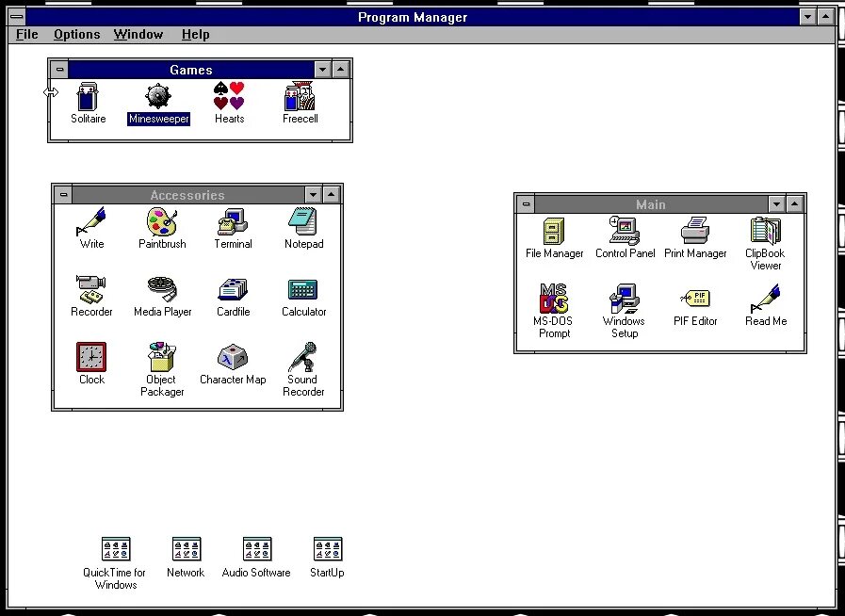Viewport: 845px width, 616px height.
Task: Select the File Manager cabinet icon
Action: (x=554, y=231)
